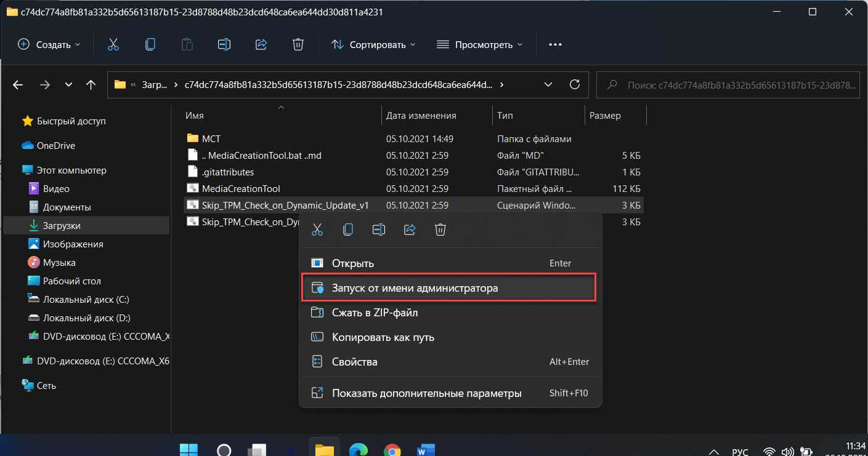Click the Rename icon in top toolbar
The height and width of the screenshot is (456, 868).
[224, 44]
